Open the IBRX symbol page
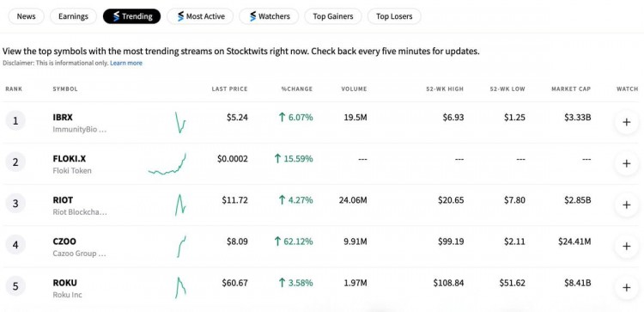The width and height of the screenshot is (644, 312). click(x=63, y=118)
